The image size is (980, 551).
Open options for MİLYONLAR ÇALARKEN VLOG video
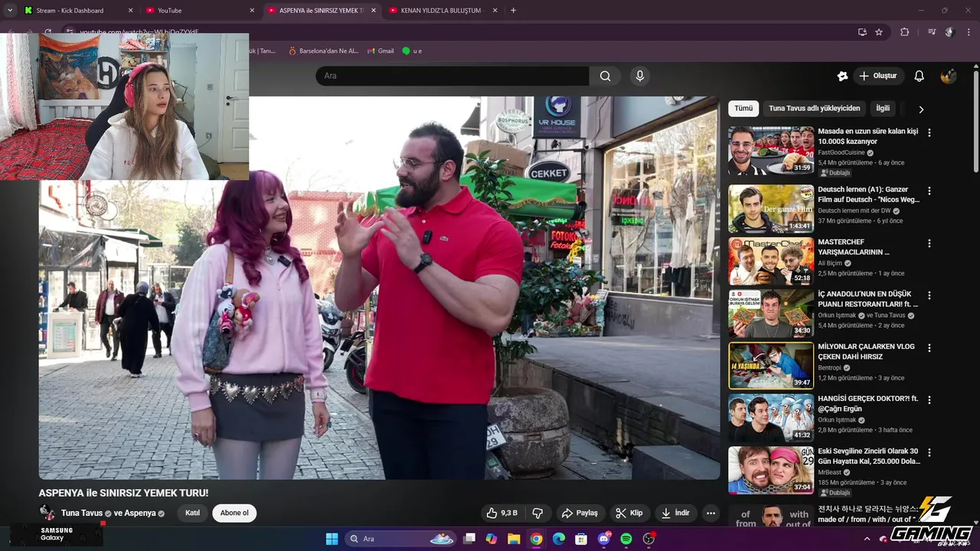[929, 347]
